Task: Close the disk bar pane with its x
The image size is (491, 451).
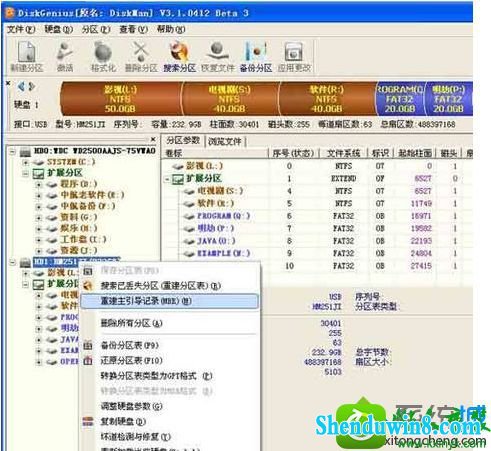Action: pyautogui.click(x=8, y=83)
